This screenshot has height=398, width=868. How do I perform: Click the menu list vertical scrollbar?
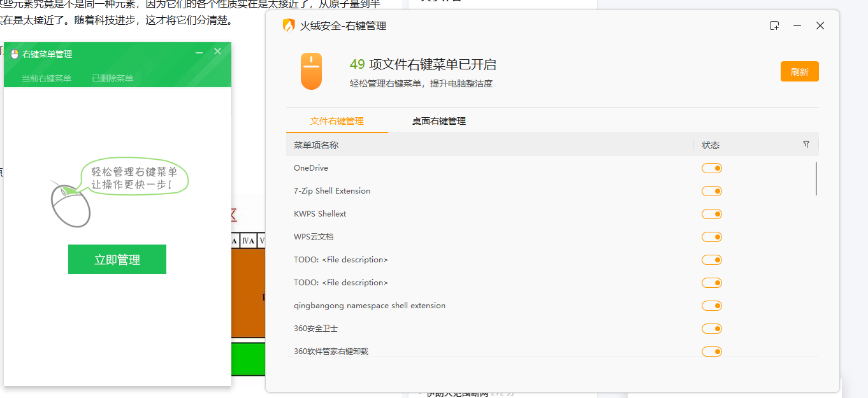pyautogui.click(x=816, y=178)
